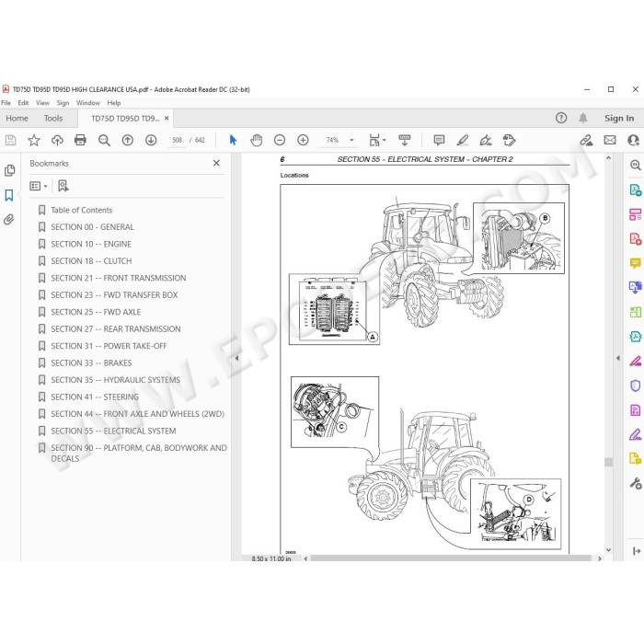The image size is (644, 644).
Task: Open the sign document tool
Action: point(486,141)
